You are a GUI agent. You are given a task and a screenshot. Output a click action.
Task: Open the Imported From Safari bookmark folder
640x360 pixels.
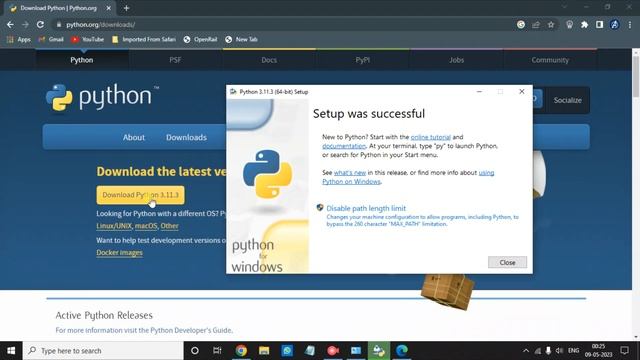[x=144, y=39]
